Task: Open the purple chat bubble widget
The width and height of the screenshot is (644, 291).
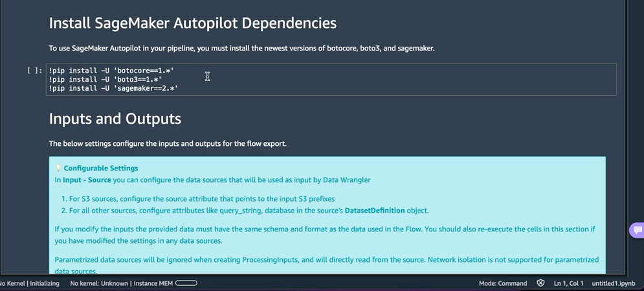Action: tap(637, 230)
